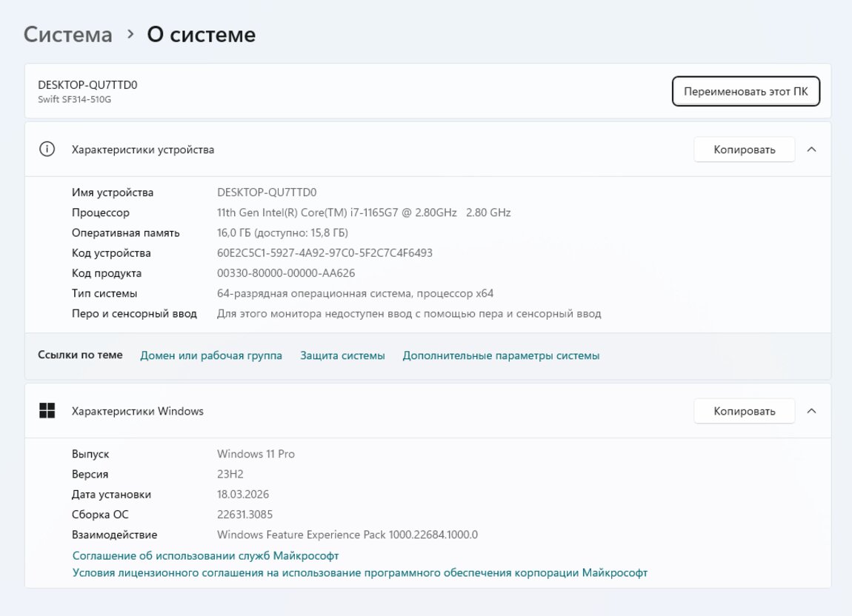Click the Код продукта value 00330-80000
The image size is (852, 616).
pyautogui.click(x=286, y=273)
